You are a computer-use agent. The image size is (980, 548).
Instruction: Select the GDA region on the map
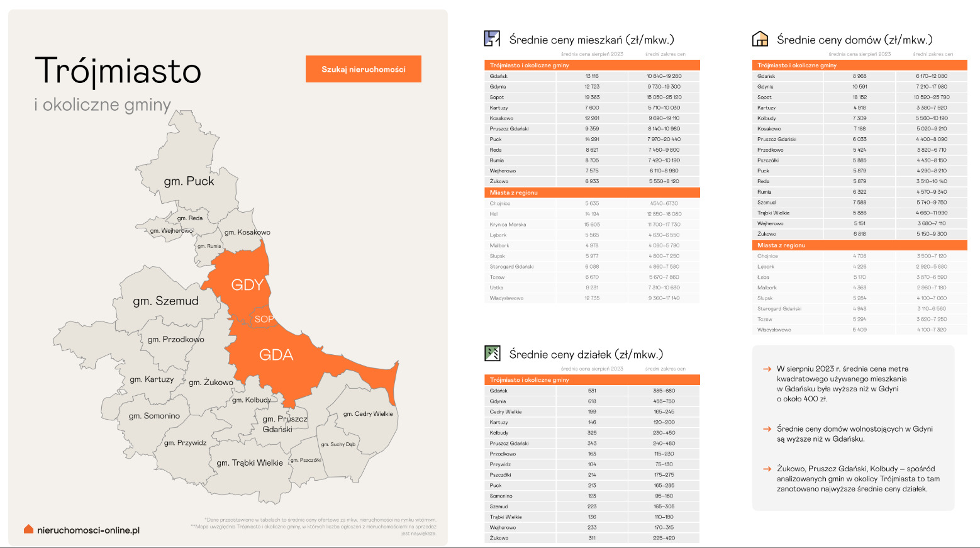276,355
